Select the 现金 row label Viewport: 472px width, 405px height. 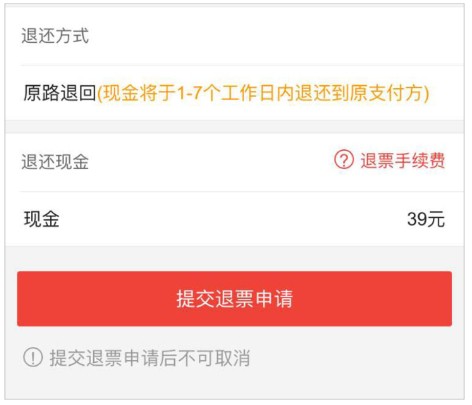point(42,219)
